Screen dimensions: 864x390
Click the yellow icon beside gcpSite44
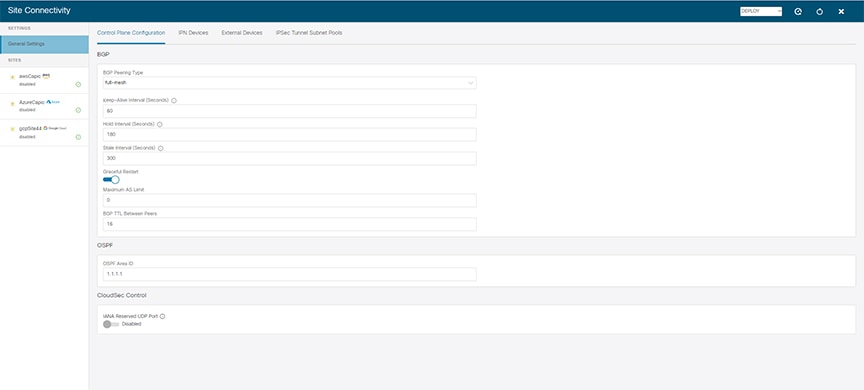point(13,129)
